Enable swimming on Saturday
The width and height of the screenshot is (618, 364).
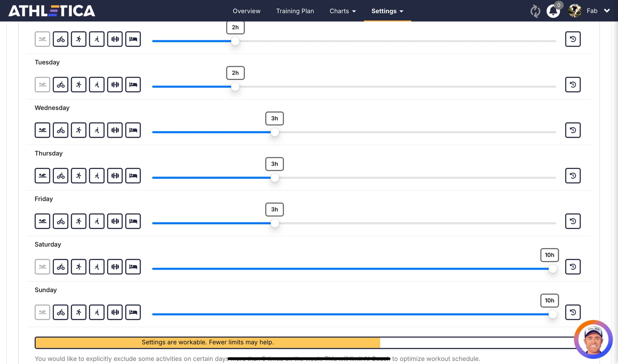click(x=42, y=267)
